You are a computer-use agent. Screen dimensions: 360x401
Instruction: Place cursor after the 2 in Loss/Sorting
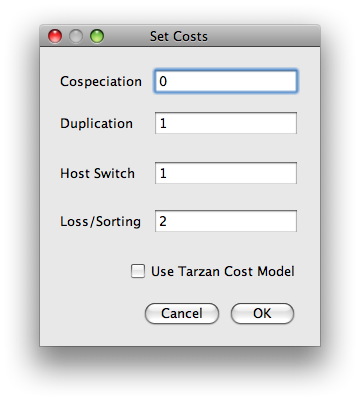[x=167, y=221]
